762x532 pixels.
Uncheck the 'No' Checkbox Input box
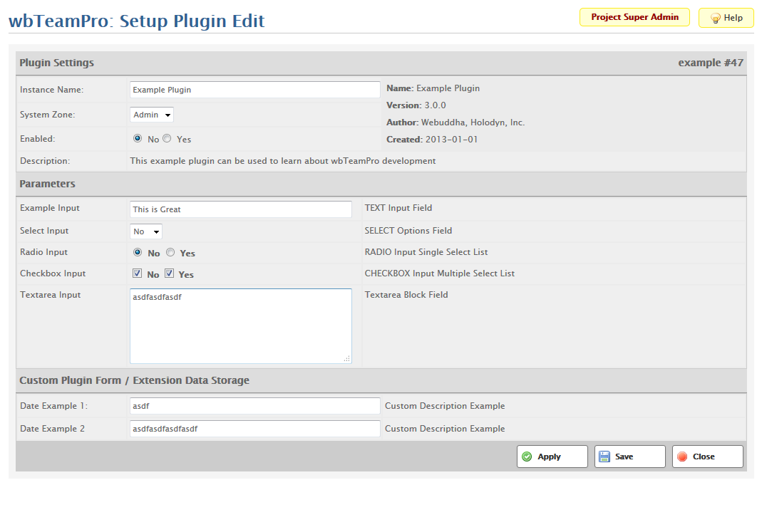tap(138, 273)
